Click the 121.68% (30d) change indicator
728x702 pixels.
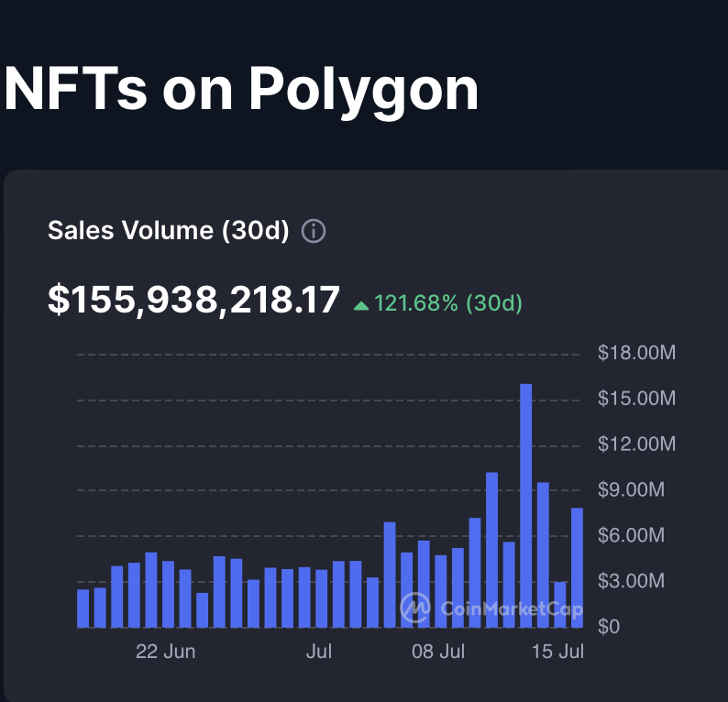click(438, 303)
